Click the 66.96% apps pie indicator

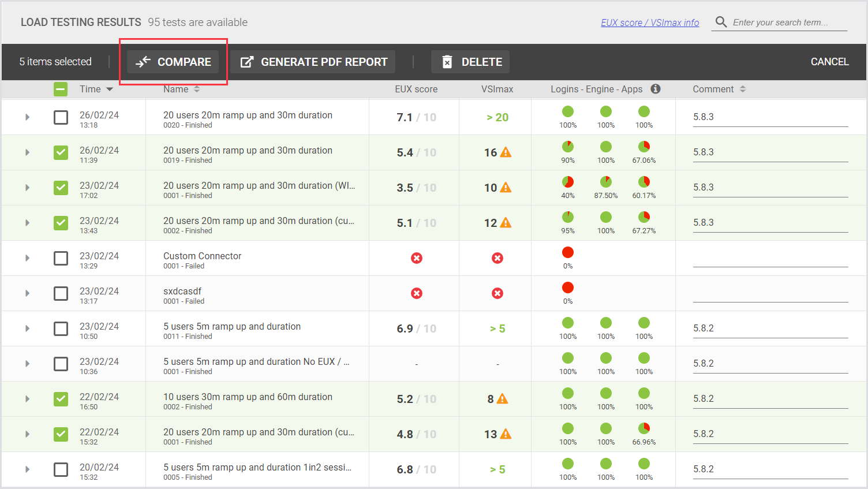(x=644, y=428)
